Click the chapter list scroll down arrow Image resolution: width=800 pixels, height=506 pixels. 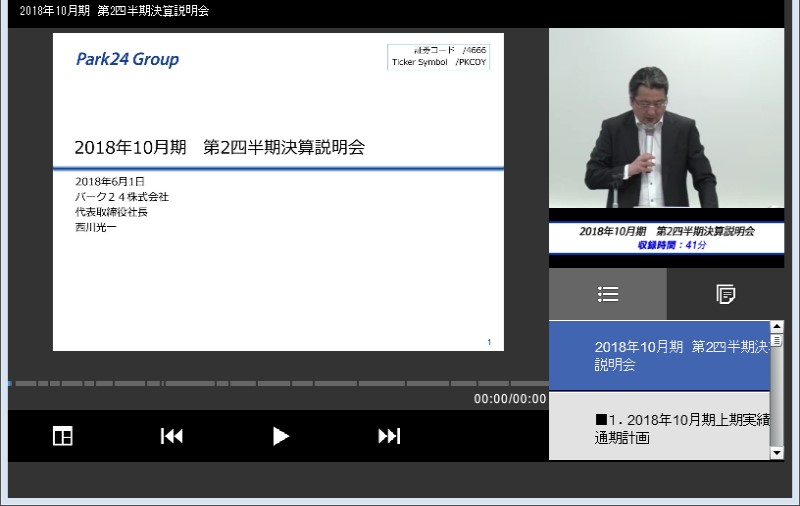coord(777,453)
